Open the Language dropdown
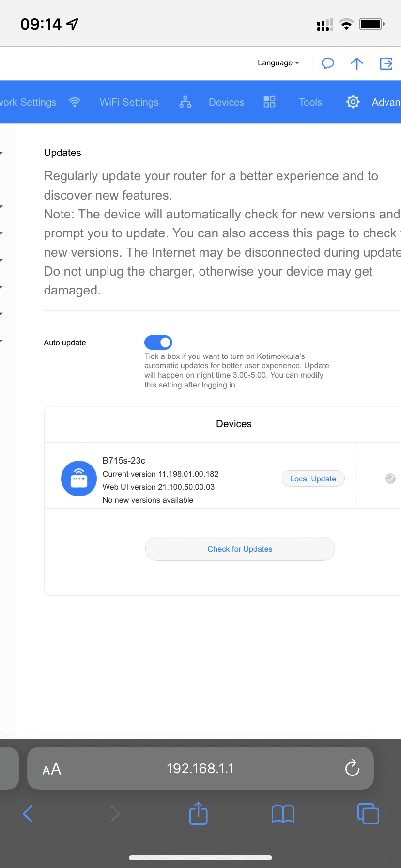401x868 pixels. 278,63
